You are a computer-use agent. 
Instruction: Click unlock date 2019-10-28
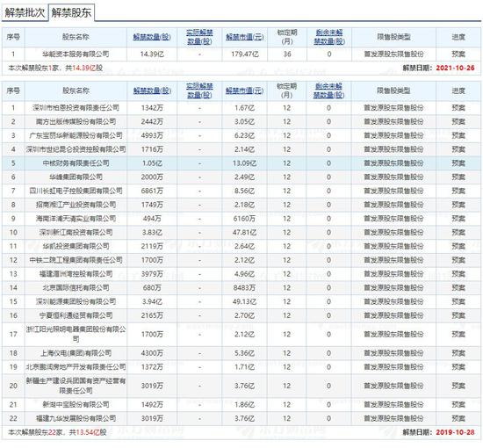coord(455,432)
